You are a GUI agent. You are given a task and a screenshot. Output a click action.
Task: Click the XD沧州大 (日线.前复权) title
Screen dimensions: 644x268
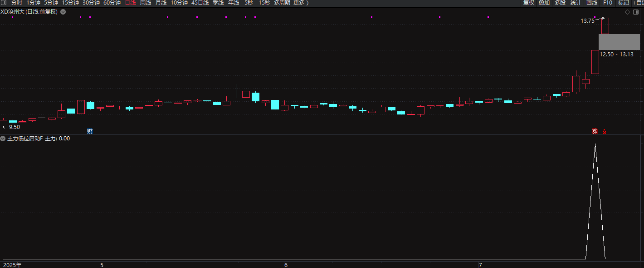point(29,12)
